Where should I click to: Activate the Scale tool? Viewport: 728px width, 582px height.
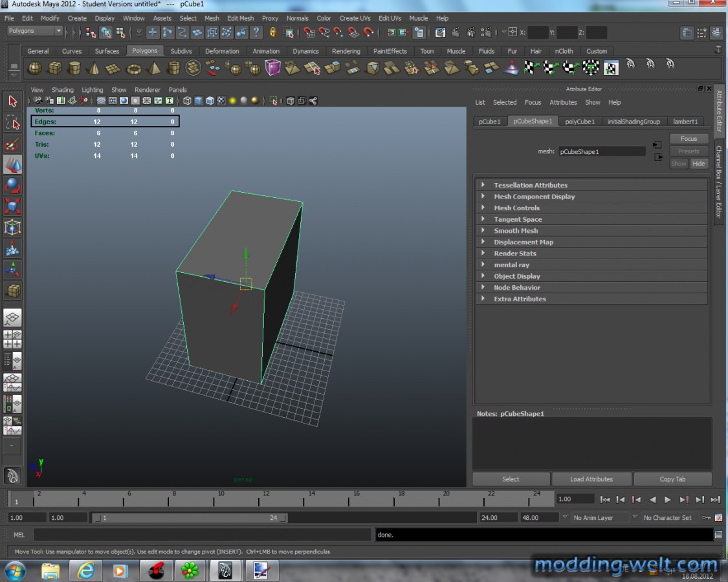pos(12,206)
